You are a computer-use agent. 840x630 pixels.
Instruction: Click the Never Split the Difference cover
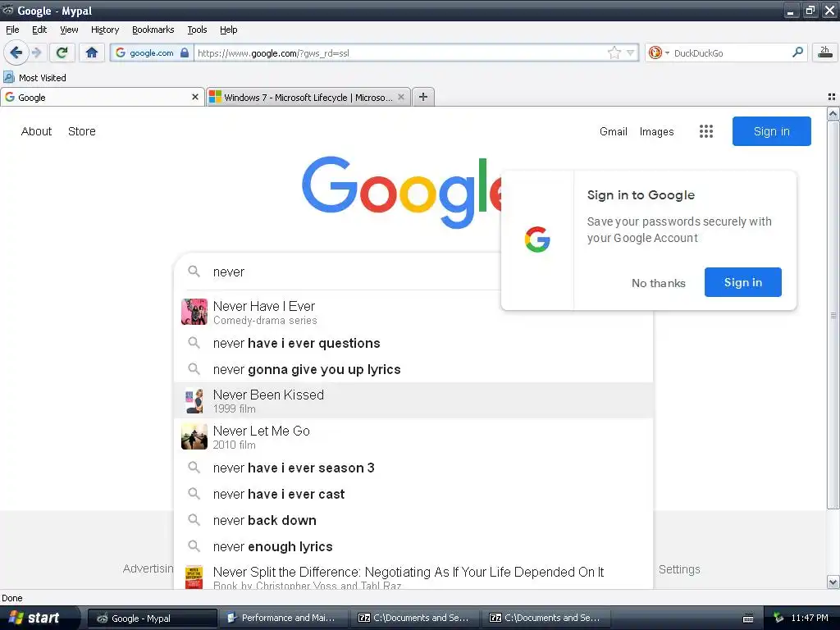tap(194, 577)
